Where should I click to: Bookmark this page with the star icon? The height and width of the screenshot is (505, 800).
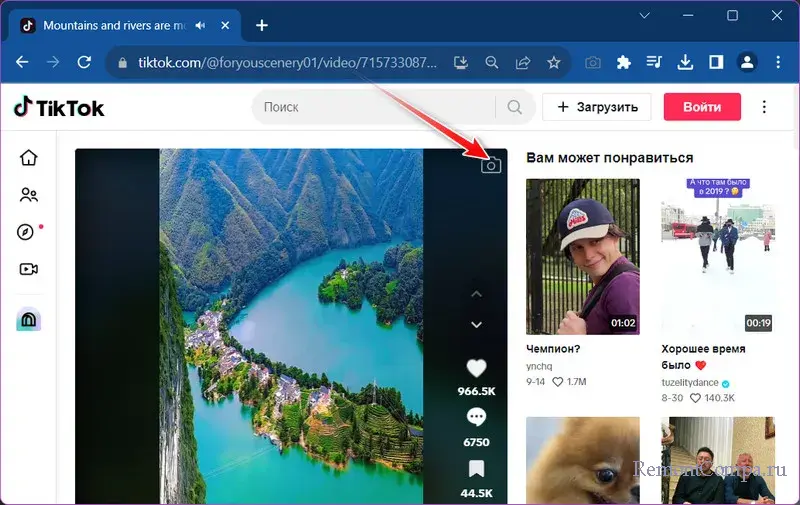tap(553, 63)
